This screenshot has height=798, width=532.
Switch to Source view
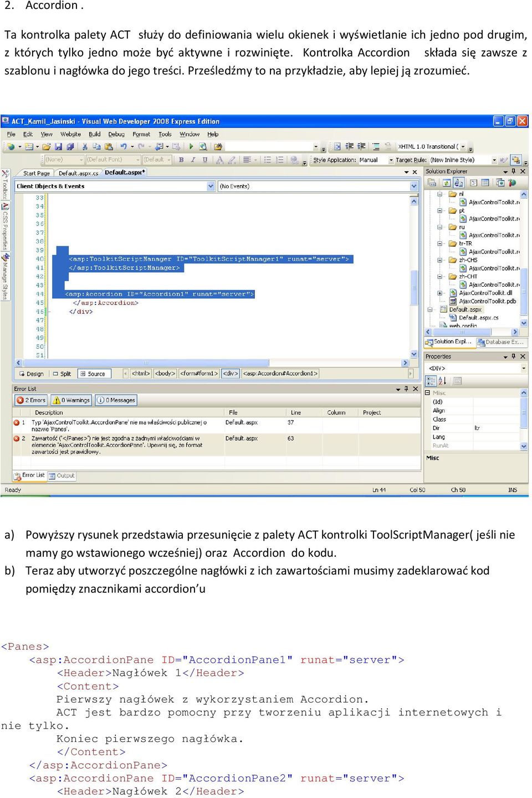pos(94,374)
